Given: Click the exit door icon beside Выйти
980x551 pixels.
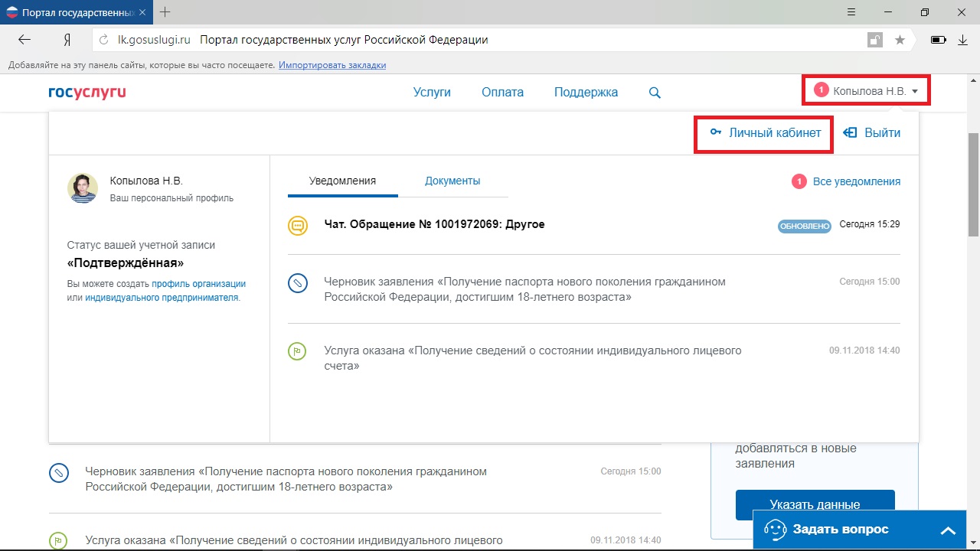Looking at the screenshot, I should tap(850, 132).
